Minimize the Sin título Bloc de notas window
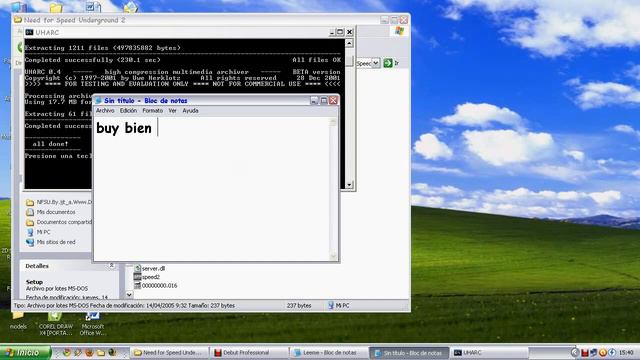The height and width of the screenshot is (360, 640). (314, 100)
